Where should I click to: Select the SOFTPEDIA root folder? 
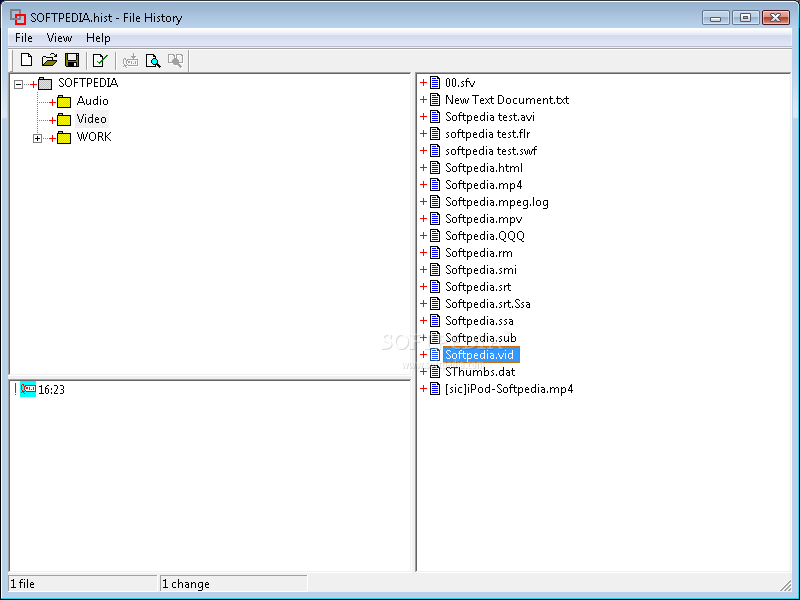tap(88, 83)
